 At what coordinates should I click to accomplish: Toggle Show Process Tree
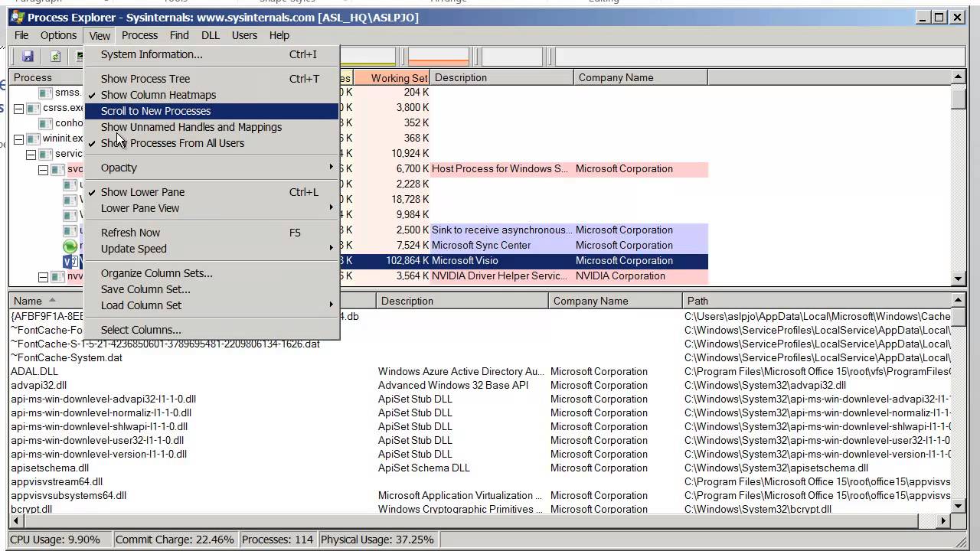(x=145, y=79)
